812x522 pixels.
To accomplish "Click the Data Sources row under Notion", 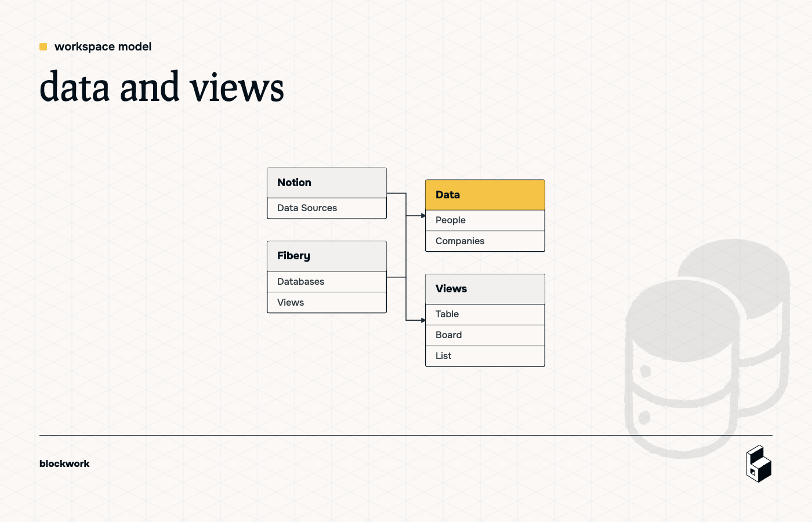I will pos(327,208).
